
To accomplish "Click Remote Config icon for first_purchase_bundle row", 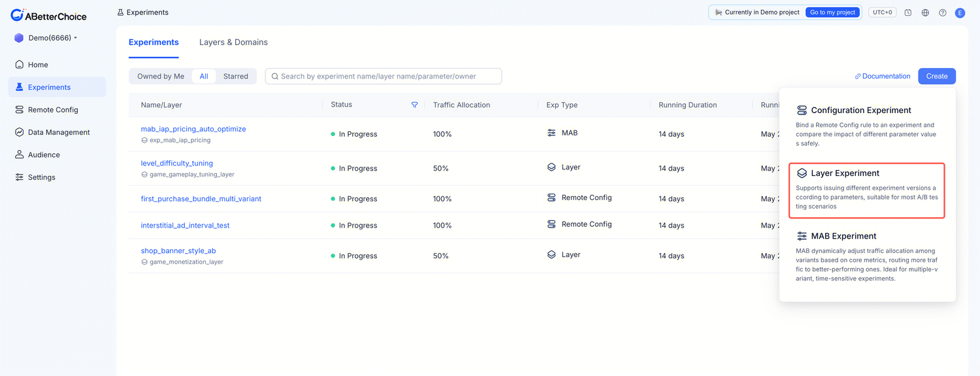I will pyautogui.click(x=551, y=197).
